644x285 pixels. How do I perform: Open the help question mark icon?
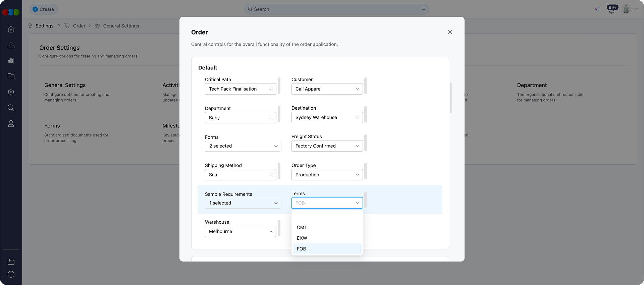pos(11,274)
